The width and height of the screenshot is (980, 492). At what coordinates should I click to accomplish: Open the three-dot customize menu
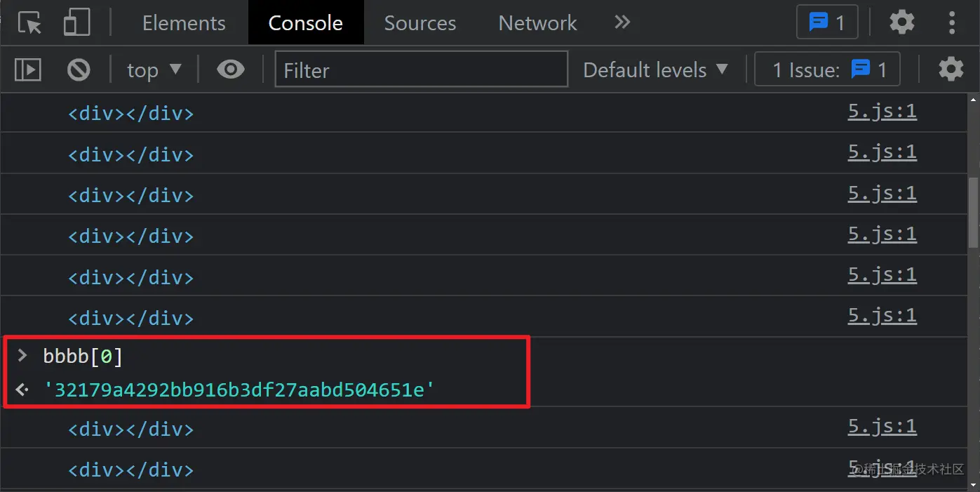[x=952, y=23]
